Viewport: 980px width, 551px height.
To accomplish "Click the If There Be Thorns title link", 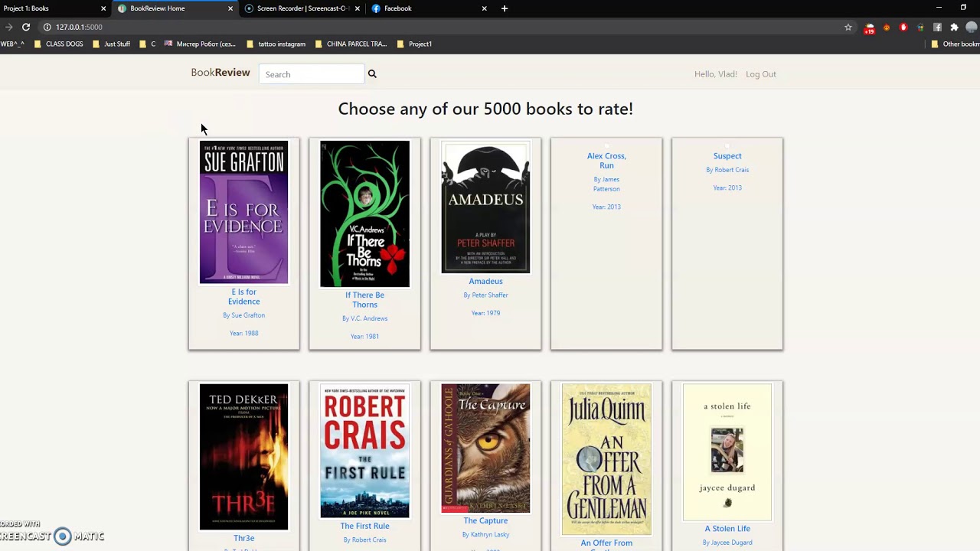I will (364, 300).
